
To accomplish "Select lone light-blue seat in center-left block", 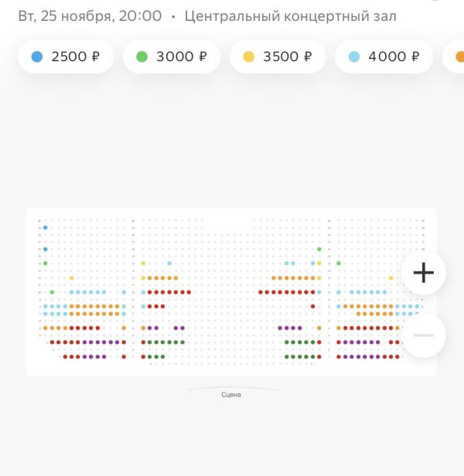I will [x=169, y=263].
